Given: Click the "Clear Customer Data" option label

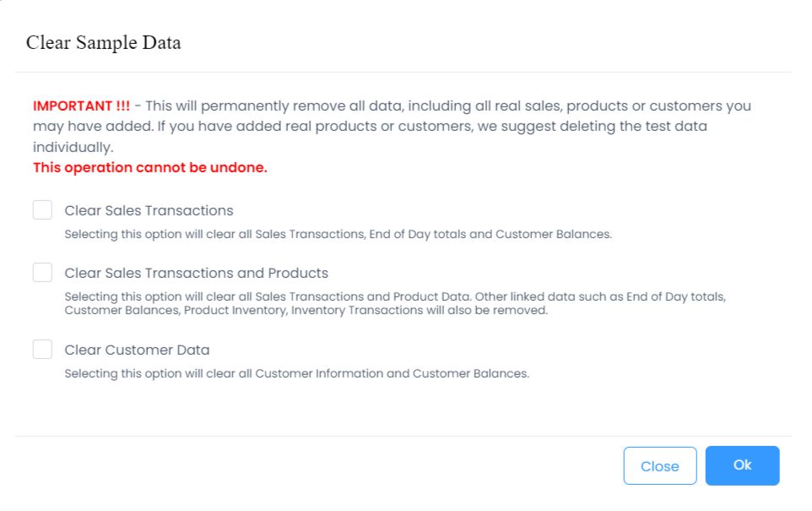Looking at the screenshot, I should pyautogui.click(x=137, y=350).
